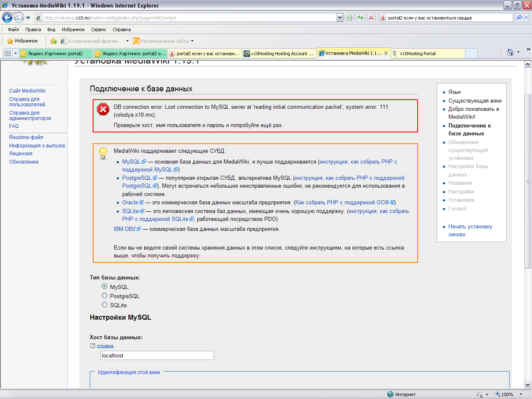Click the Refresh page icon
This screenshot has width=532, height=399.
pyautogui.click(x=360, y=17)
